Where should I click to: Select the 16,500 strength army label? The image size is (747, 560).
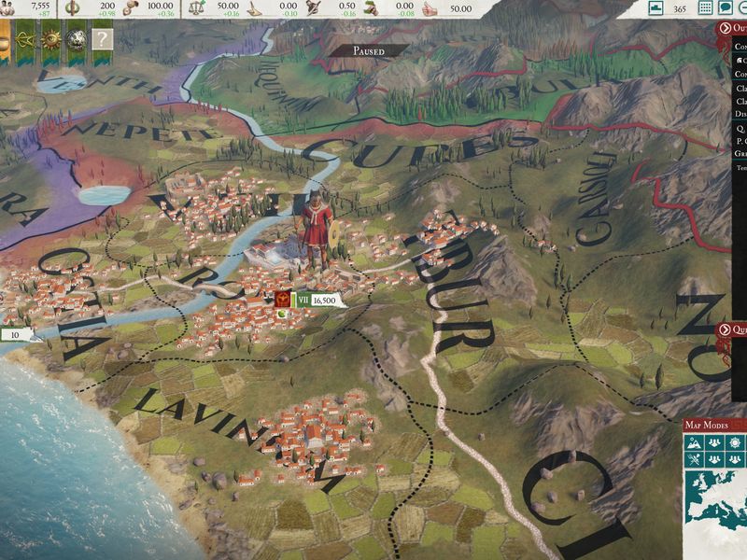325,301
